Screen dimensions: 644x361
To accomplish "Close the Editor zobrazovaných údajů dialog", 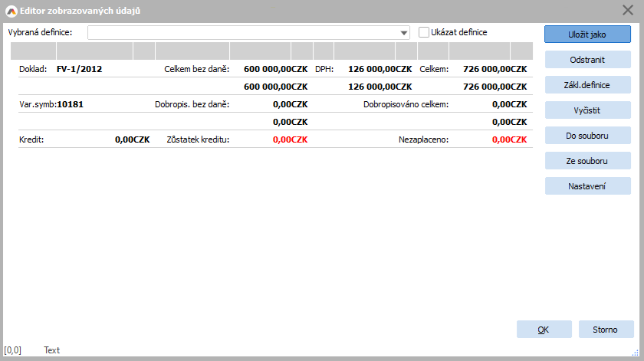I will tap(627, 11).
